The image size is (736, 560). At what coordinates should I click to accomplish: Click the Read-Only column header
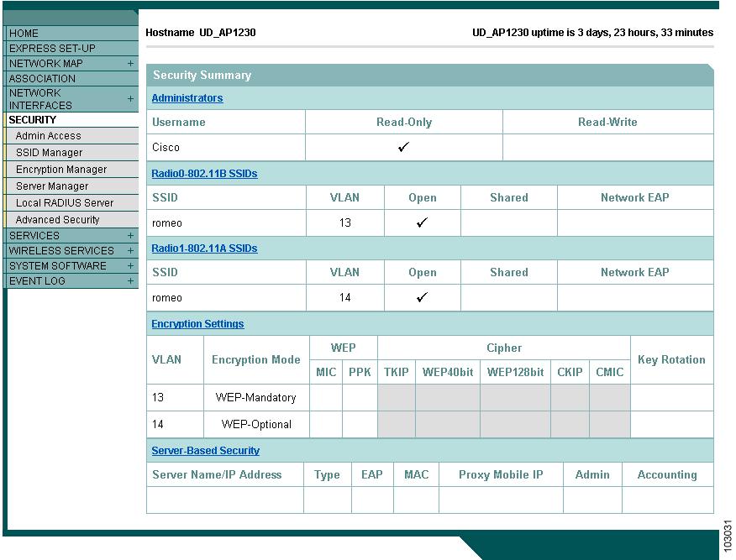pyautogui.click(x=404, y=122)
